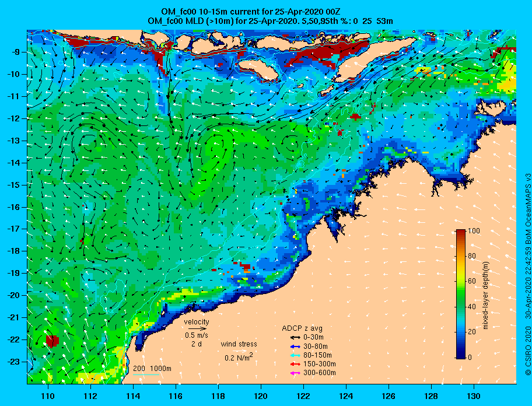Screen dimensions: 532x406
Task: Click the dark red top of the color bar
Action: pos(460,232)
